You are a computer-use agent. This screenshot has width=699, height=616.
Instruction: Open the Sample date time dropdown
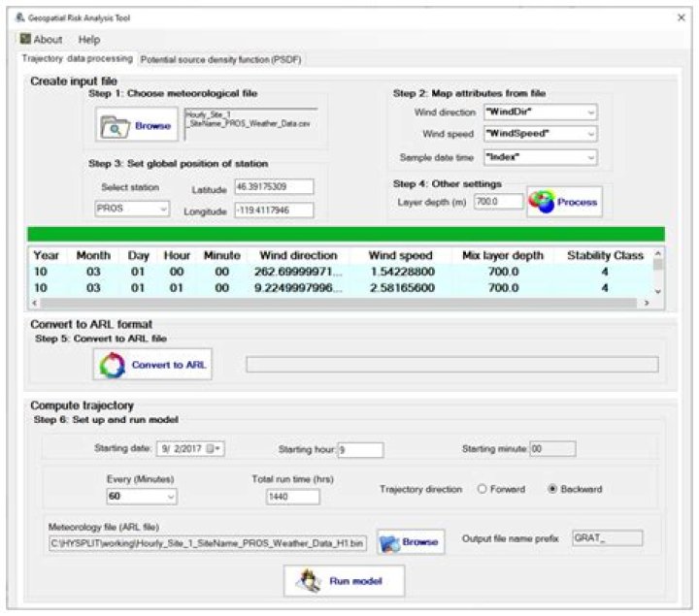click(590, 157)
